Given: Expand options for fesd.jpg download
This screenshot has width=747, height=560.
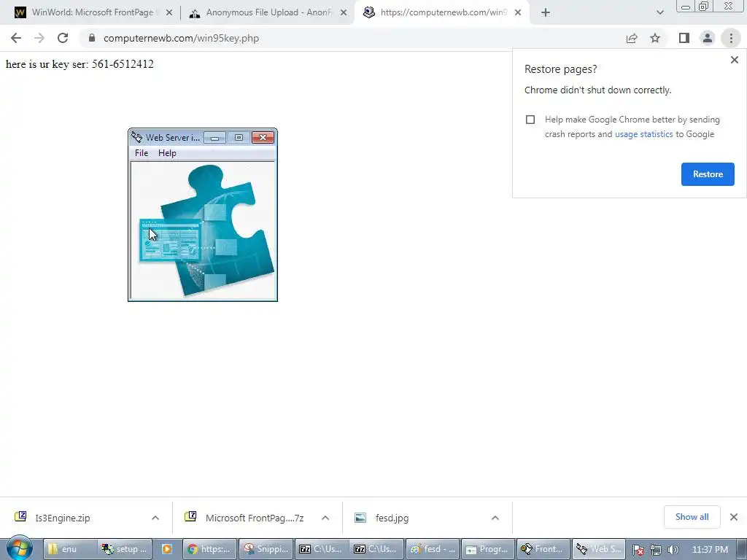Looking at the screenshot, I should tap(495, 518).
